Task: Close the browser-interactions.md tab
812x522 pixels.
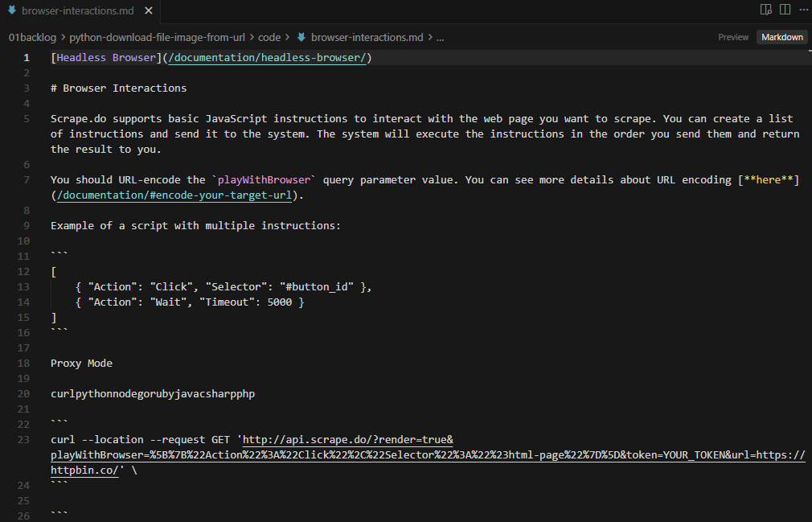Action: pos(148,12)
